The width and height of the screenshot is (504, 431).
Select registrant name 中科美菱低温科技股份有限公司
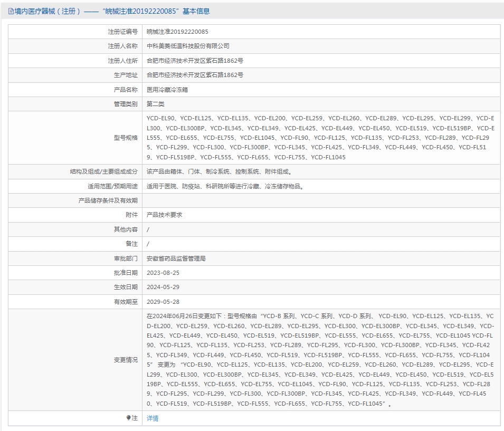(188, 46)
